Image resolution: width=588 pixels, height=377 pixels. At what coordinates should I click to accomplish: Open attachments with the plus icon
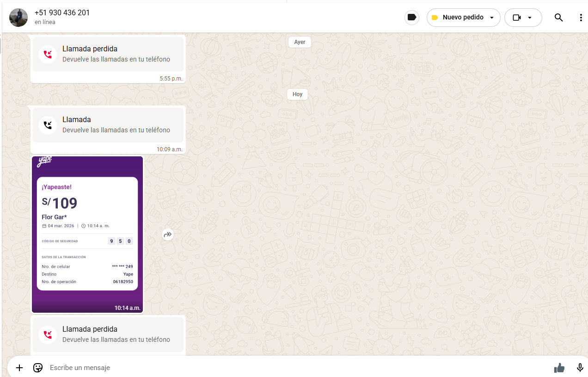pos(19,368)
